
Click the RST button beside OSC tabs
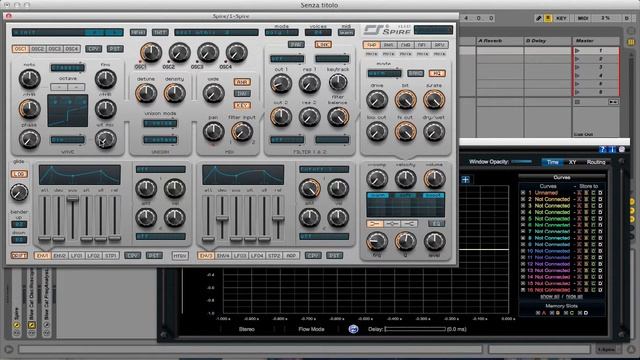pyautogui.click(x=115, y=49)
